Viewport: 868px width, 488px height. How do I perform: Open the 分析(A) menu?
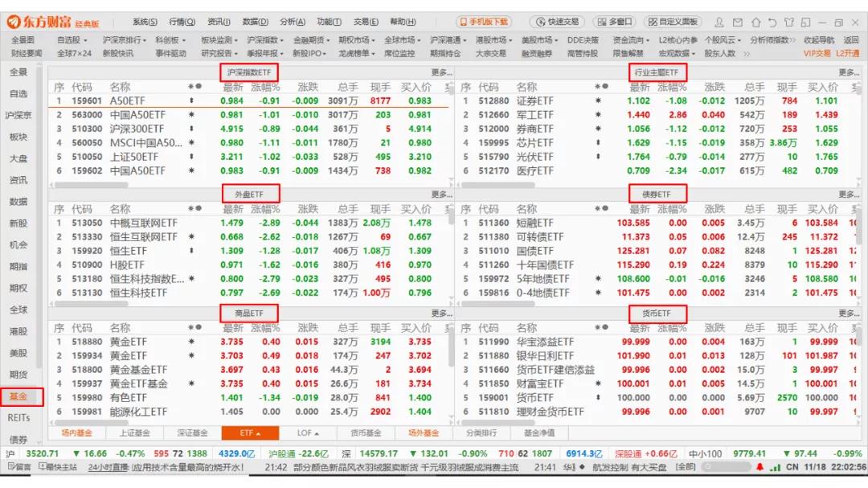(x=293, y=23)
